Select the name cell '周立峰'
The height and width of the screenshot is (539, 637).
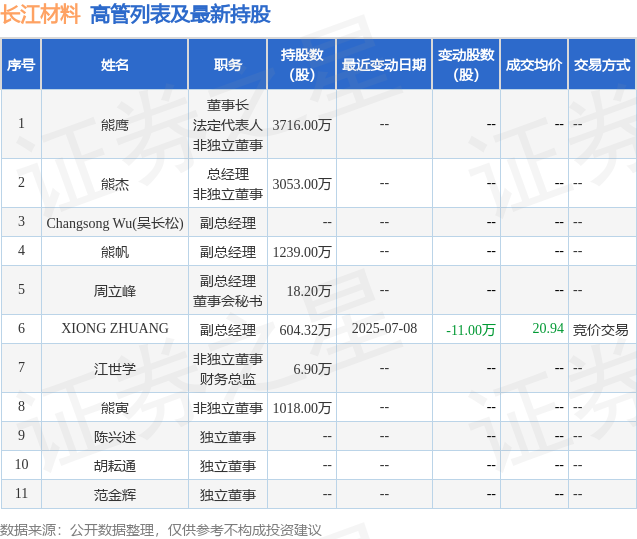(x=115, y=291)
